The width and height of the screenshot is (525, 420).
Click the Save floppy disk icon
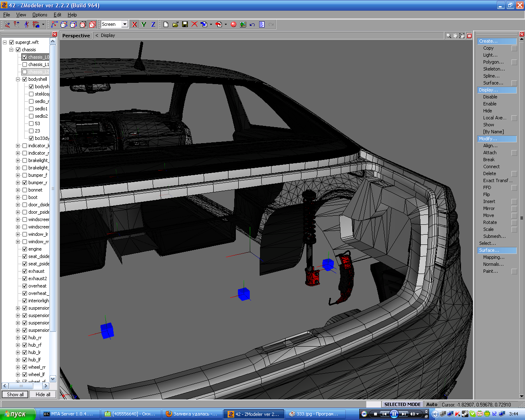[x=185, y=25]
